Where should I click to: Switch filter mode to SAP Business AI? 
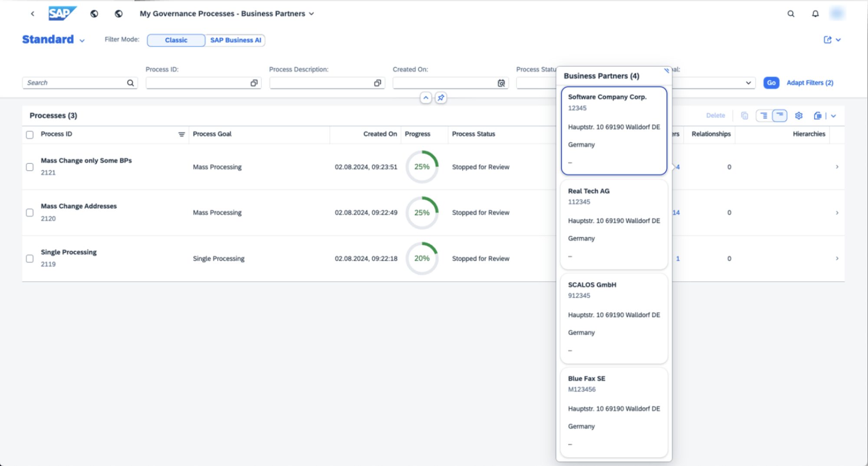click(236, 40)
